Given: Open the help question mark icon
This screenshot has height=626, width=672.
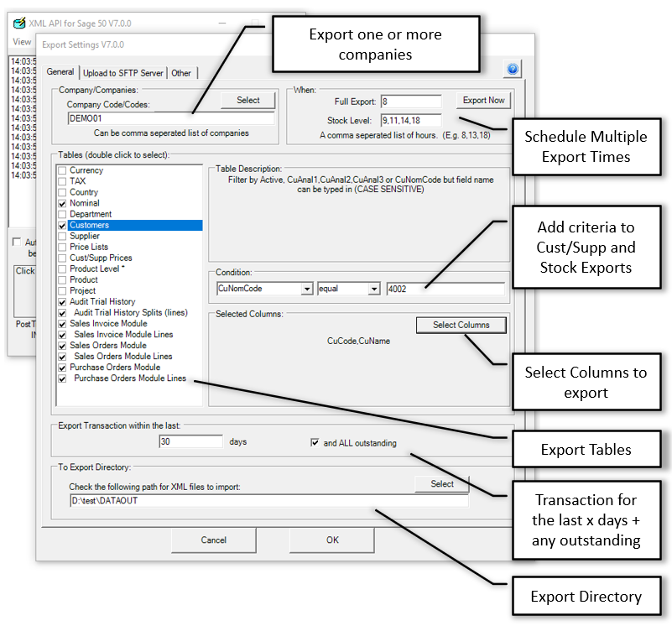Looking at the screenshot, I should (x=512, y=69).
